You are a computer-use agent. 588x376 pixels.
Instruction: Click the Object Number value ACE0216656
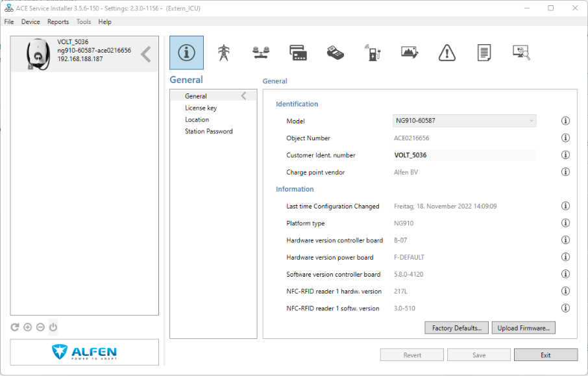(x=411, y=138)
